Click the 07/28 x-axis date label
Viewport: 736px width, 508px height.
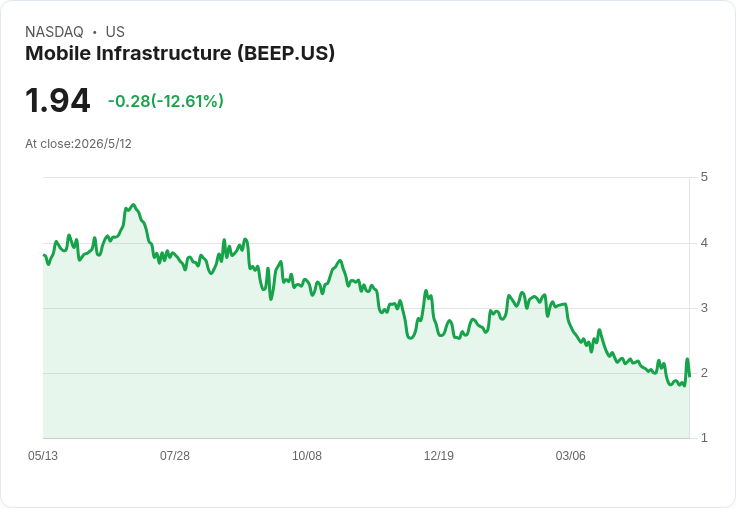(x=175, y=455)
